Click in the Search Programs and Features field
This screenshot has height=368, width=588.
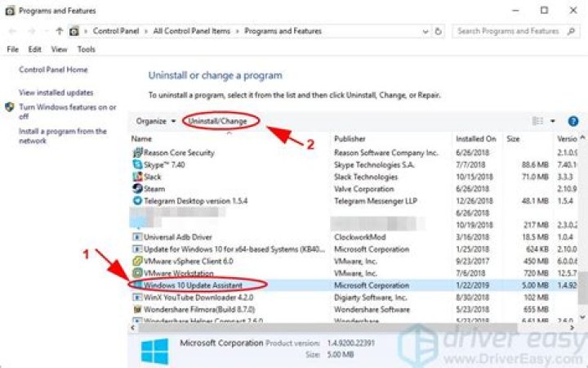508,31
